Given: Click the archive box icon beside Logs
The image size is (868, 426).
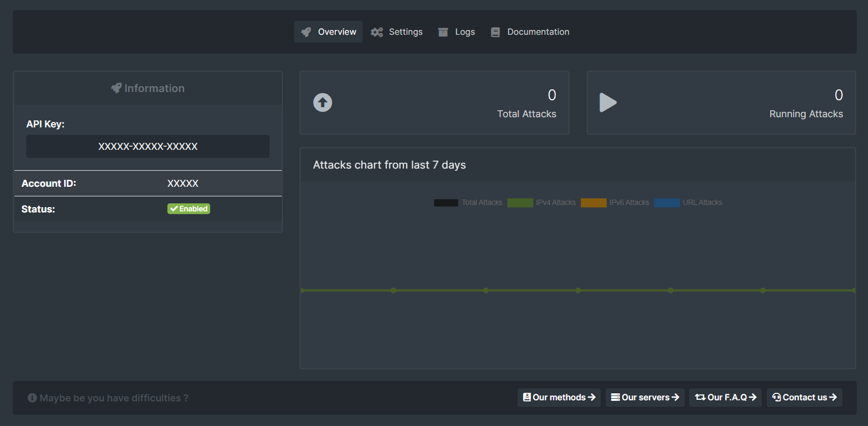Looking at the screenshot, I should pyautogui.click(x=443, y=32).
